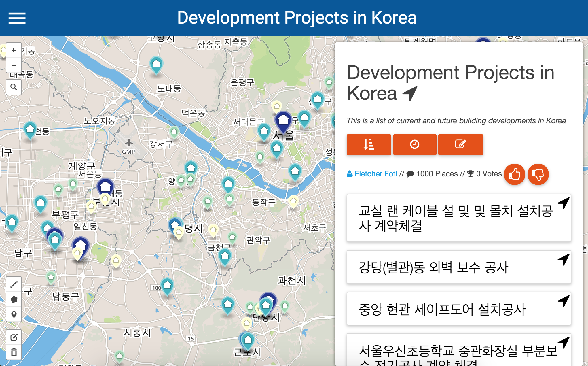Click the large dark blue marker at 서울

pos(283,120)
